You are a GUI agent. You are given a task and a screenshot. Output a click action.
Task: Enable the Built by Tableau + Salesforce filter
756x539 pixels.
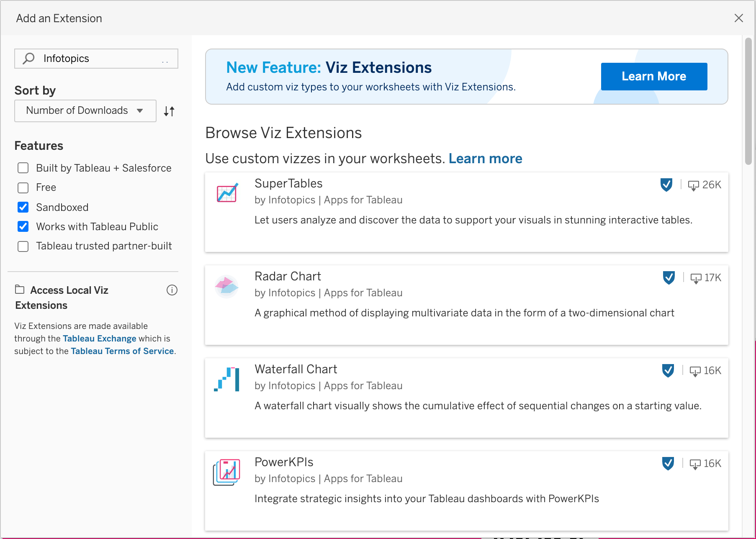(x=23, y=168)
